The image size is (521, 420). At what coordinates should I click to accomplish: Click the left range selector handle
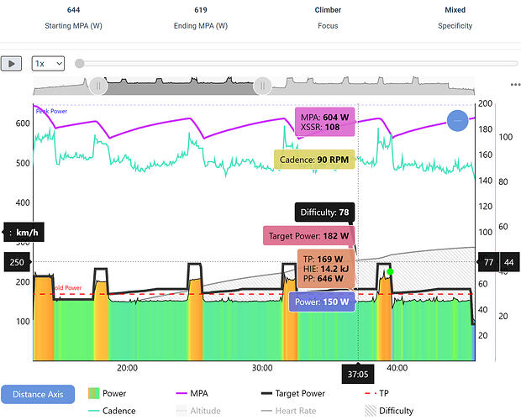[x=98, y=85]
